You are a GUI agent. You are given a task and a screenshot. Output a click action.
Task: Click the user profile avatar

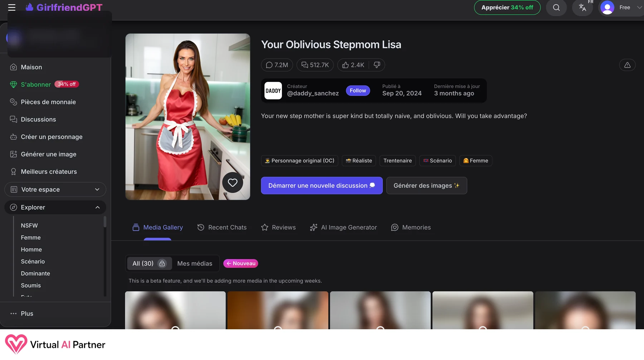coord(607,8)
